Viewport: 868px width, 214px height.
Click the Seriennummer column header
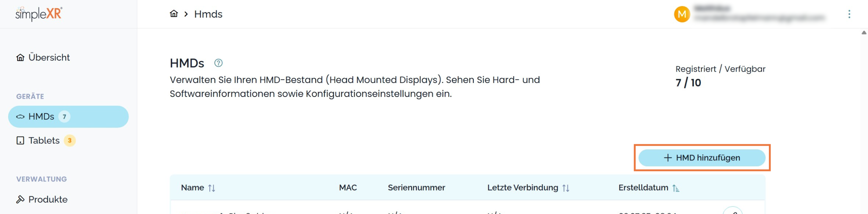pyautogui.click(x=416, y=188)
